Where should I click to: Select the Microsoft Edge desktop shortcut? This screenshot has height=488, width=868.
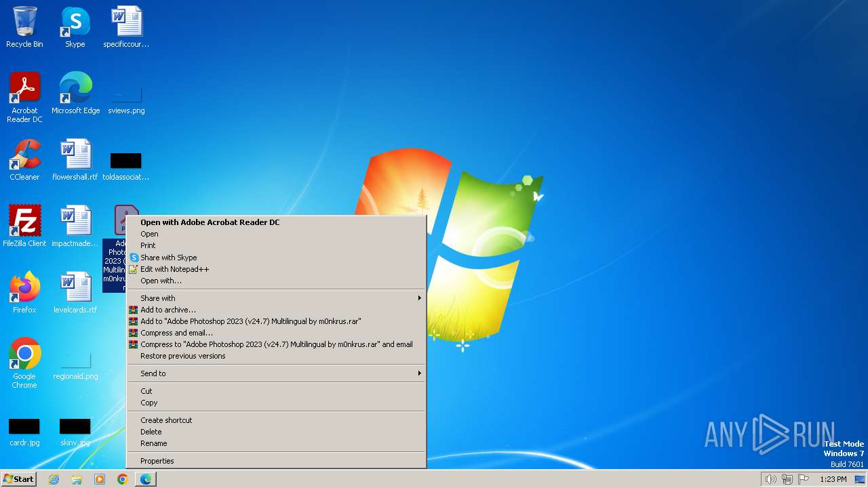point(75,94)
